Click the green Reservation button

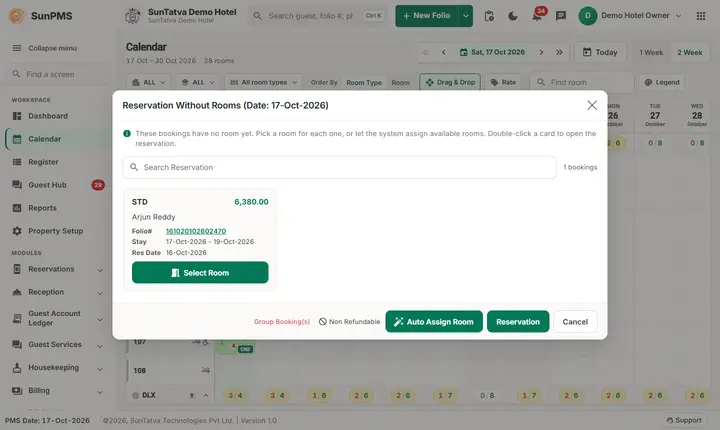point(518,322)
